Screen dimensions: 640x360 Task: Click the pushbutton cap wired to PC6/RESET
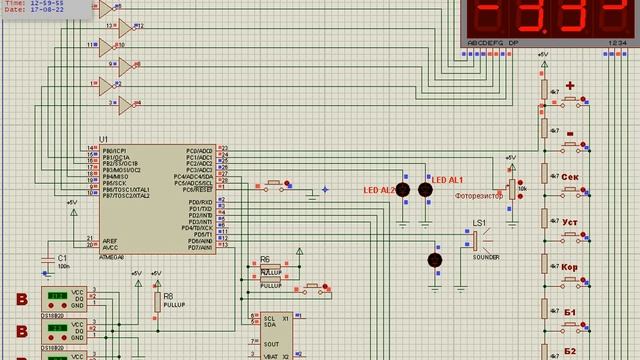coord(273,182)
